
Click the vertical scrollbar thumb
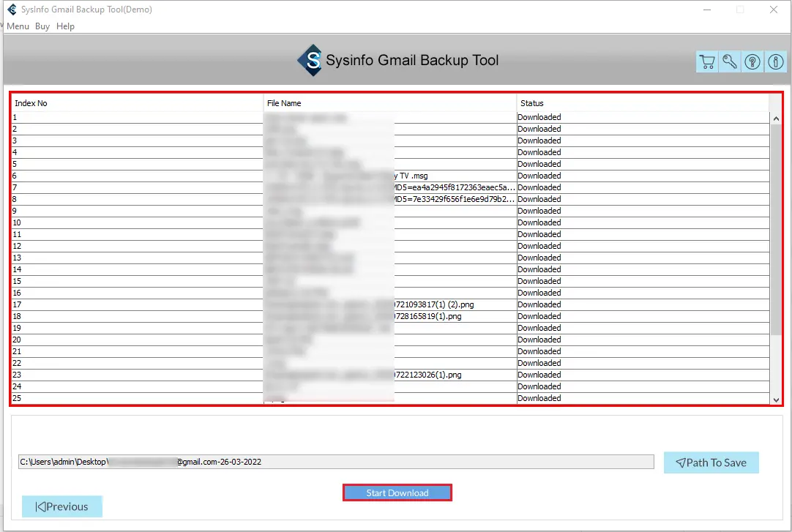[x=776, y=230]
